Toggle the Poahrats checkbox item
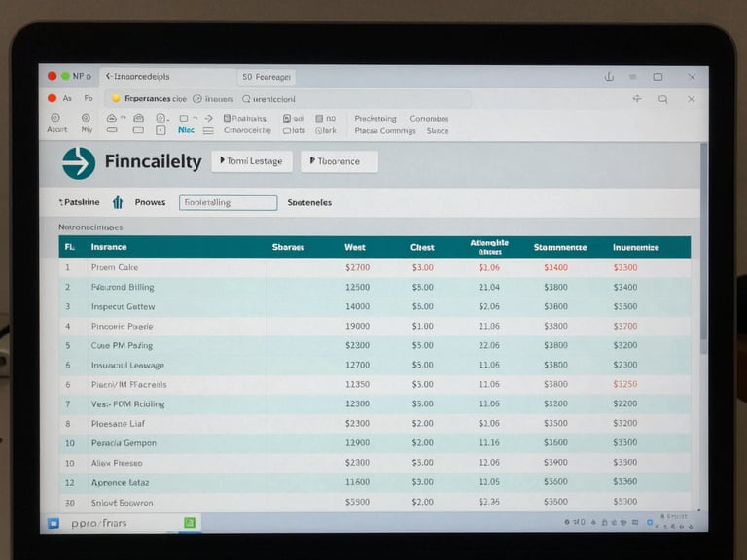The height and width of the screenshot is (560, 747). point(245,118)
